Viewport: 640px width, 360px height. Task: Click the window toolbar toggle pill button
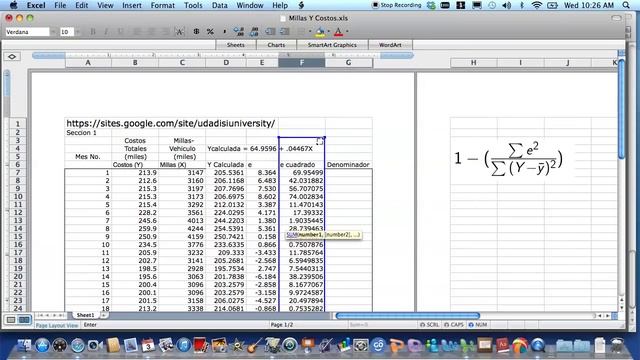(616, 18)
